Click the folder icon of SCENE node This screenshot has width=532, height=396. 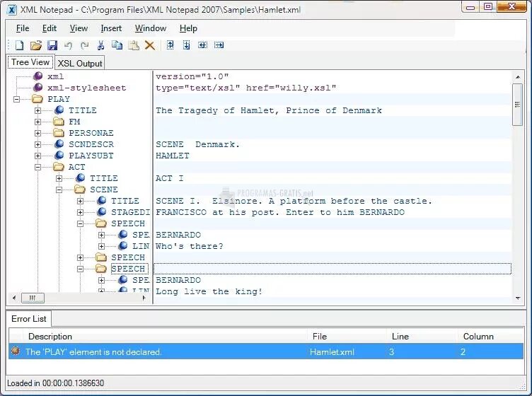click(x=80, y=190)
